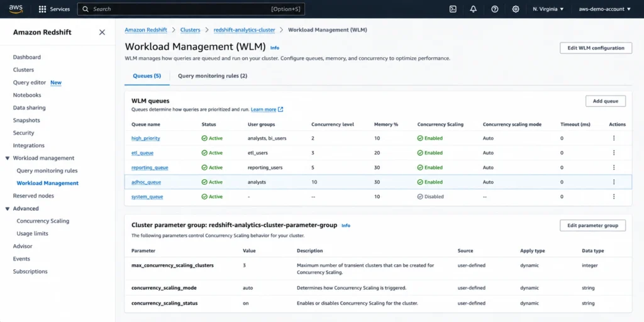This screenshot has width=644, height=322.
Task: Click the Edit parameter group button
Action: click(x=592, y=226)
